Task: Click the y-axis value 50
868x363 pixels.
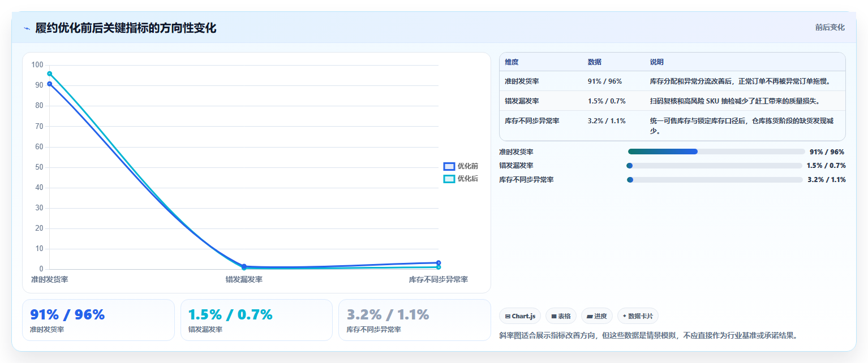Action: click(39, 167)
